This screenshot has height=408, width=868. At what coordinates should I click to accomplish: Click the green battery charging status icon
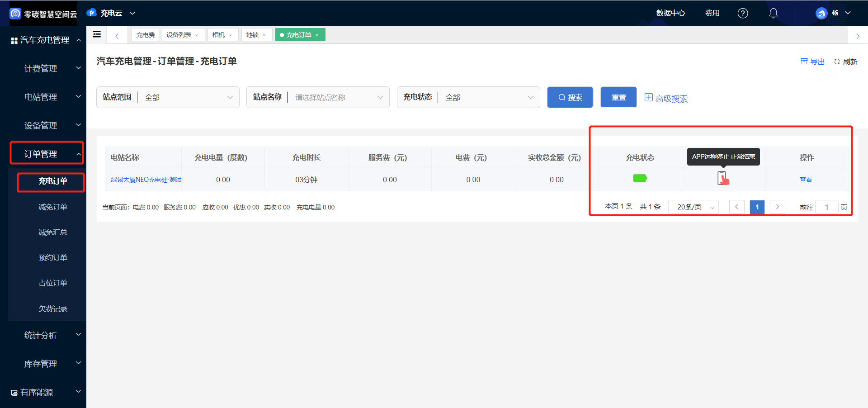tap(640, 178)
